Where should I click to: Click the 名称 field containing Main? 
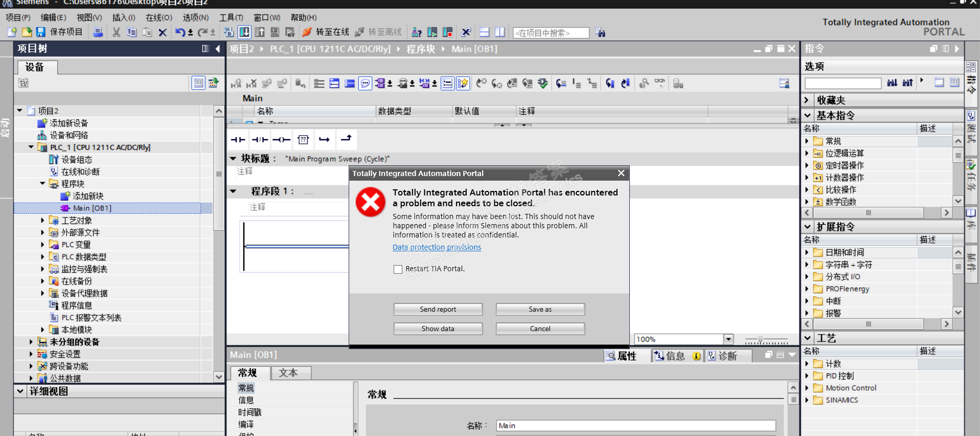[x=636, y=426]
